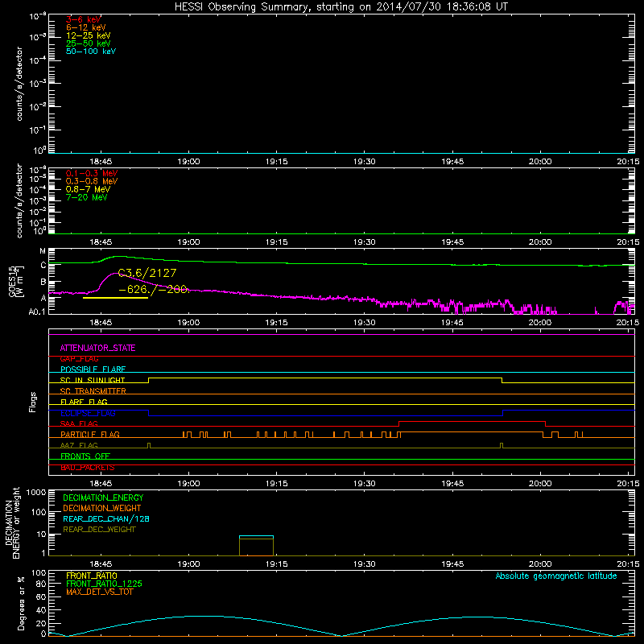
Task: Select the ATTENUATOR_STATE flag label
Action: point(97,349)
